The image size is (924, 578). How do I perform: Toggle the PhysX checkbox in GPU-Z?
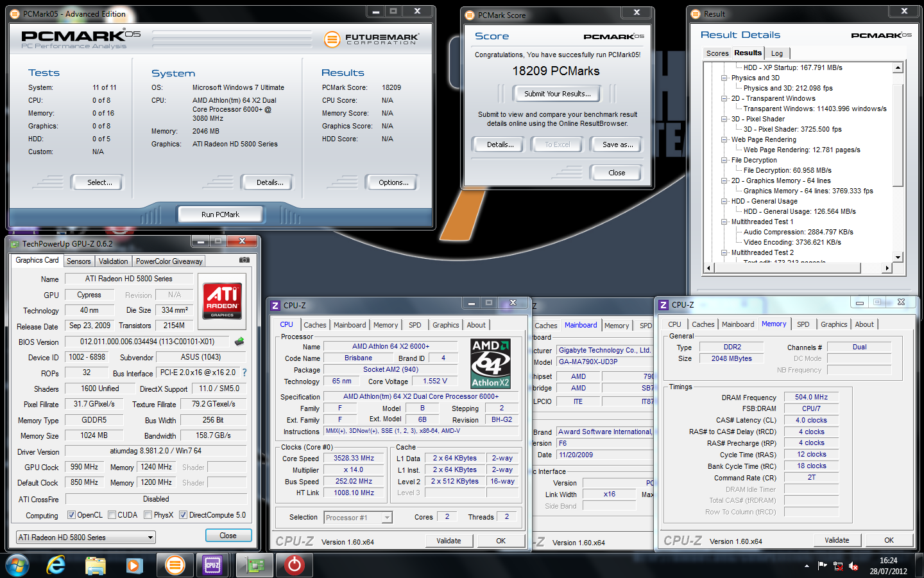tap(148, 514)
